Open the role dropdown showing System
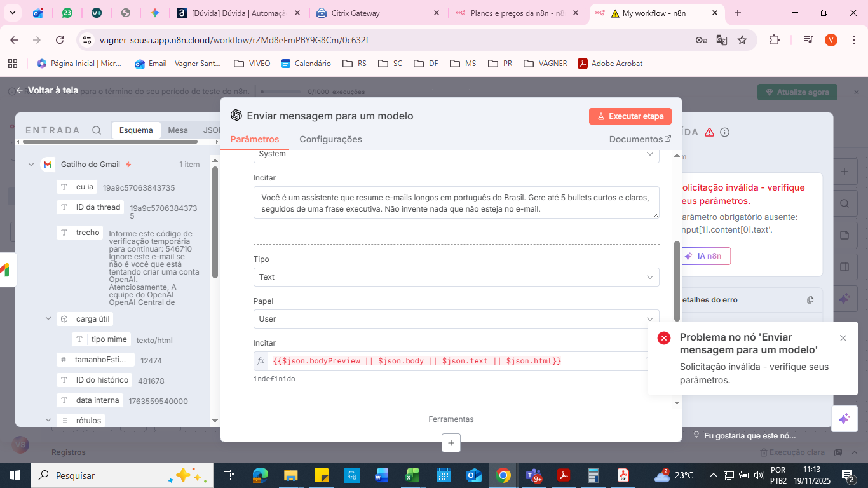 [x=456, y=154]
